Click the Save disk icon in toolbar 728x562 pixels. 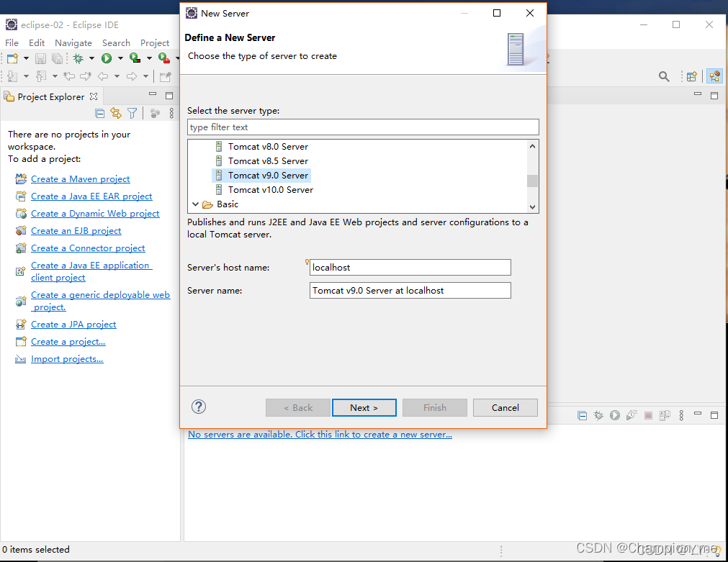point(41,58)
